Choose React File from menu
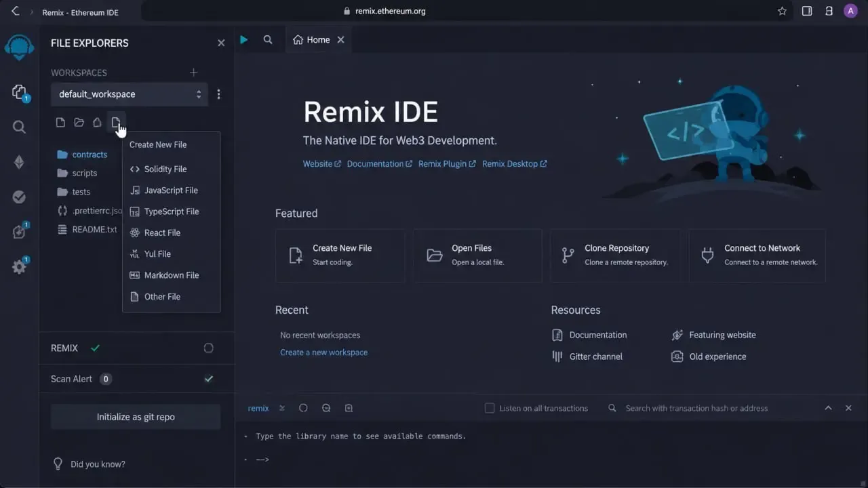868x488 pixels. (171, 232)
